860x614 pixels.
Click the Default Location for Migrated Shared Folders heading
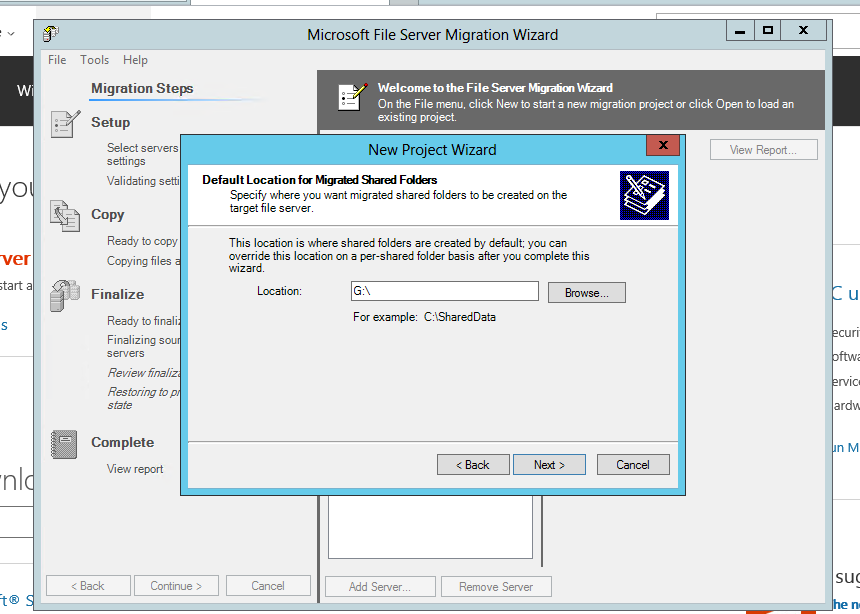coord(320,180)
